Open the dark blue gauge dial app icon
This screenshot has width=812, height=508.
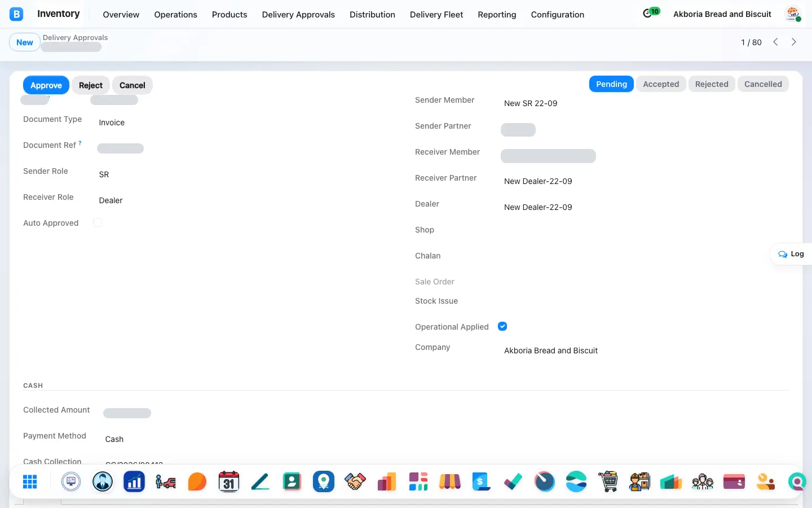[545, 482]
